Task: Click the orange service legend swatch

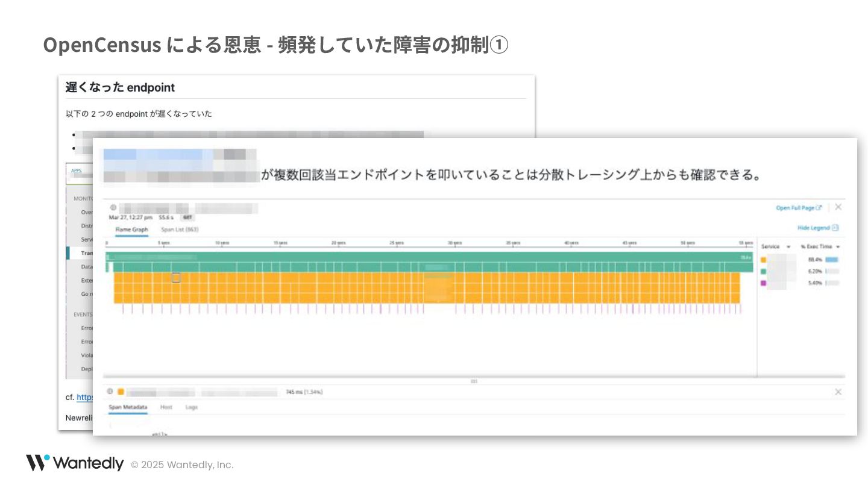Action: (x=764, y=260)
